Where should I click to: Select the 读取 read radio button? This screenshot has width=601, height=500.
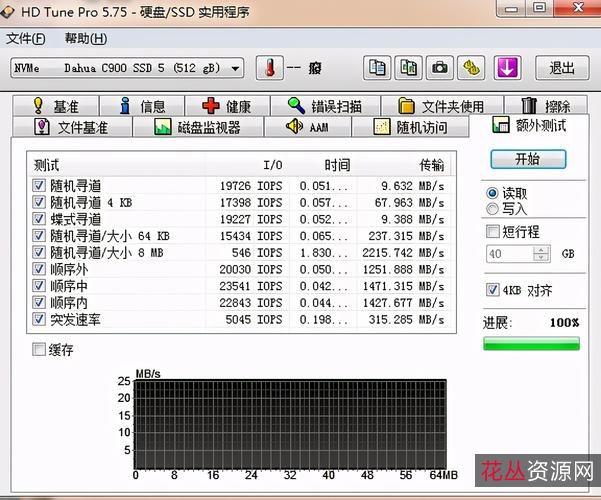click(493, 193)
